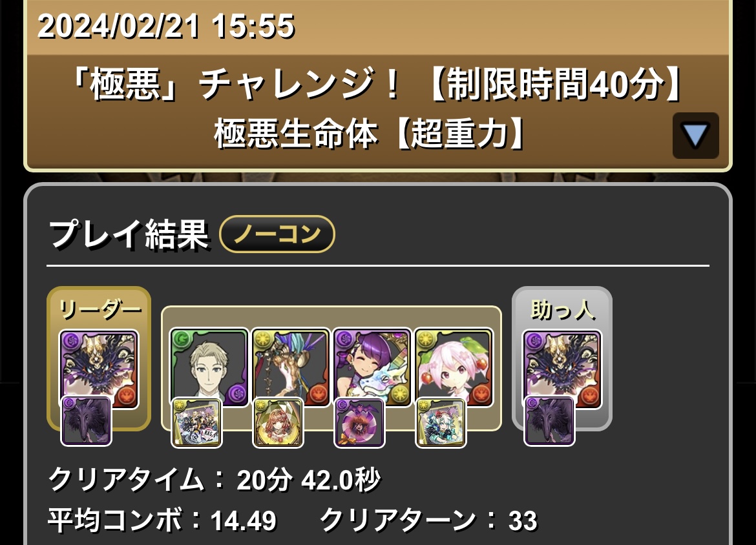Tap the leader's dark dragon monster icon
Viewport: 756px width, 545px height.
99,369
